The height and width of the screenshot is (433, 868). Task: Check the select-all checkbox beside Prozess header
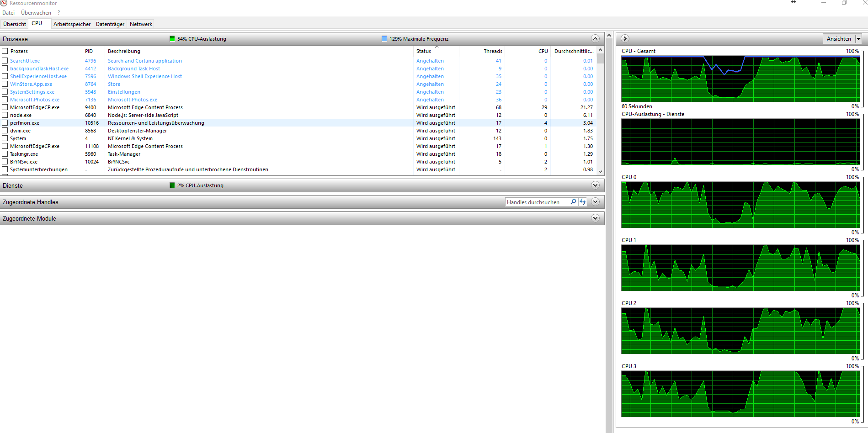coord(5,51)
